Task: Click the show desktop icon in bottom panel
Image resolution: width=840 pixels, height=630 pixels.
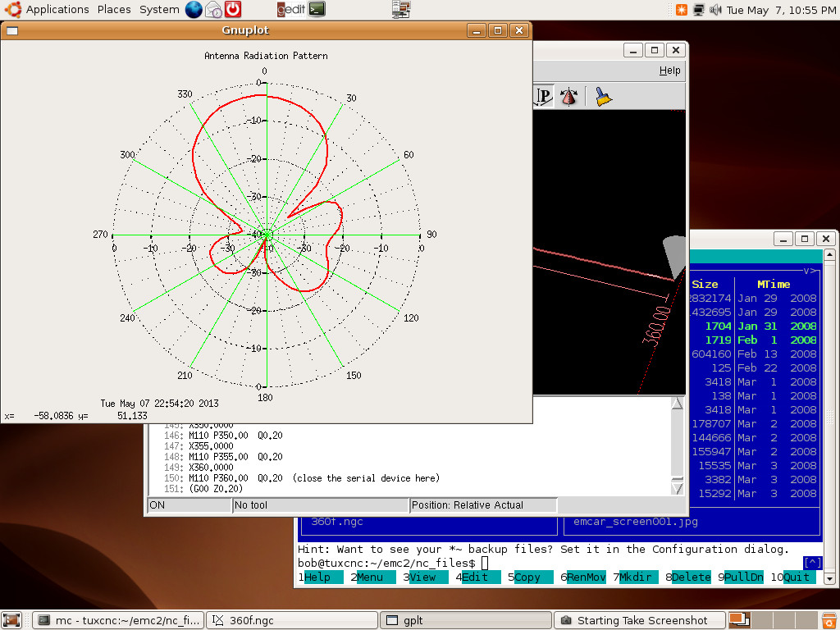Action: tap(11, 620)
